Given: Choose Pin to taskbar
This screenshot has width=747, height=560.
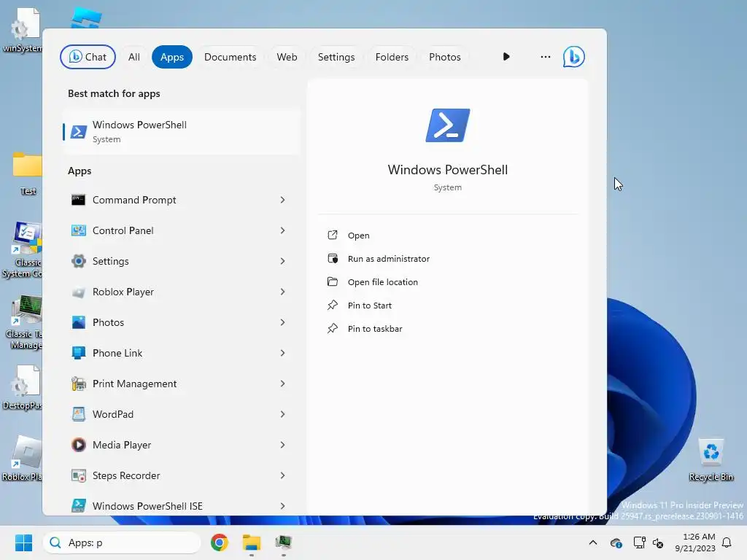Looking at the screenshot, I should (448, 329).
